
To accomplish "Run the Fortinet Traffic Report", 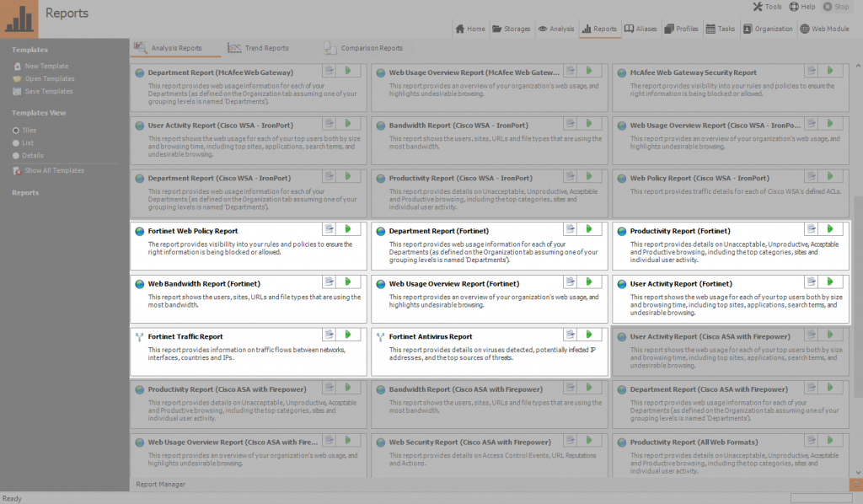I will [x=348, y=335].
